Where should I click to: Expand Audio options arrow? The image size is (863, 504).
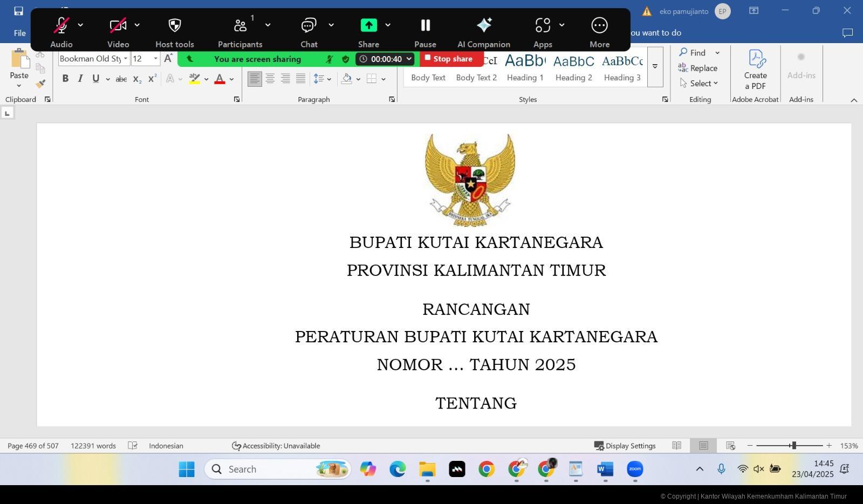tap(80, 25)
